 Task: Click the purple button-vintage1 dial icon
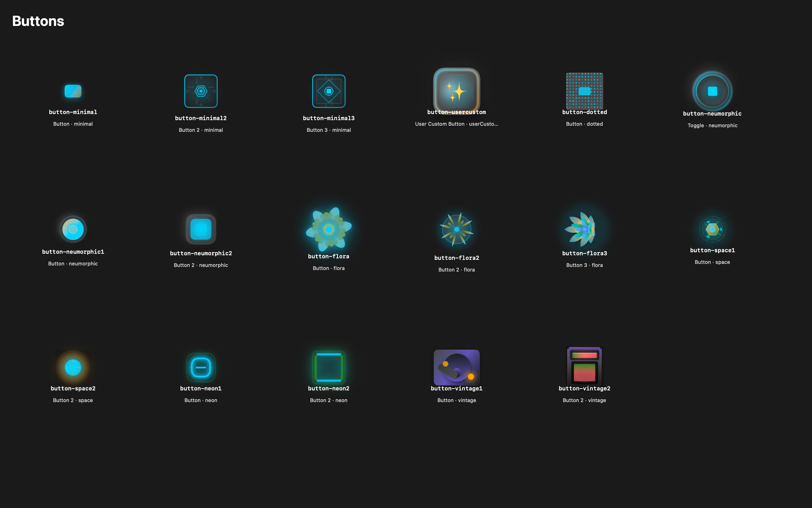(456, 367)
